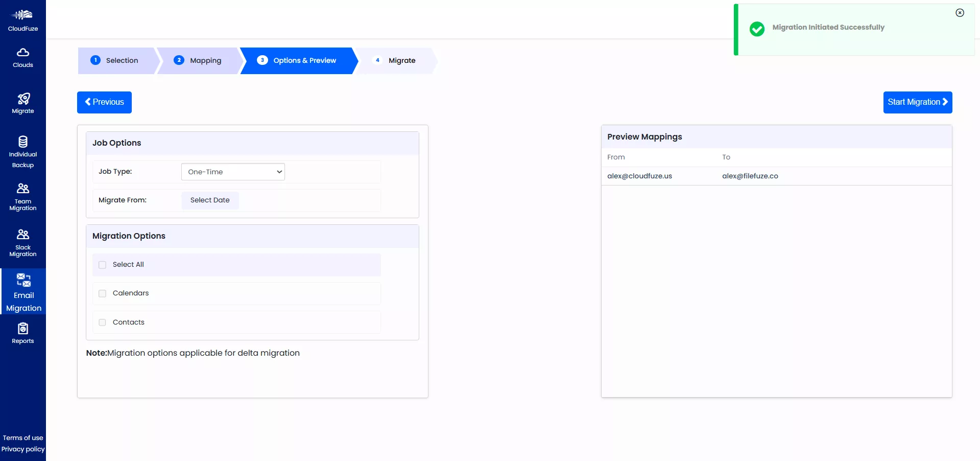Click the To column header
The image size is (980, 461).
point(726,157)
